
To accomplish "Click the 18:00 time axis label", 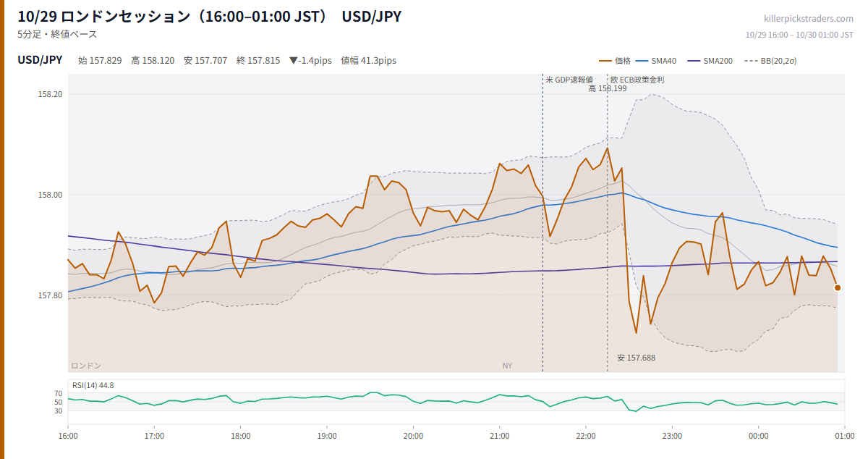I will click(x=241, y=437).
